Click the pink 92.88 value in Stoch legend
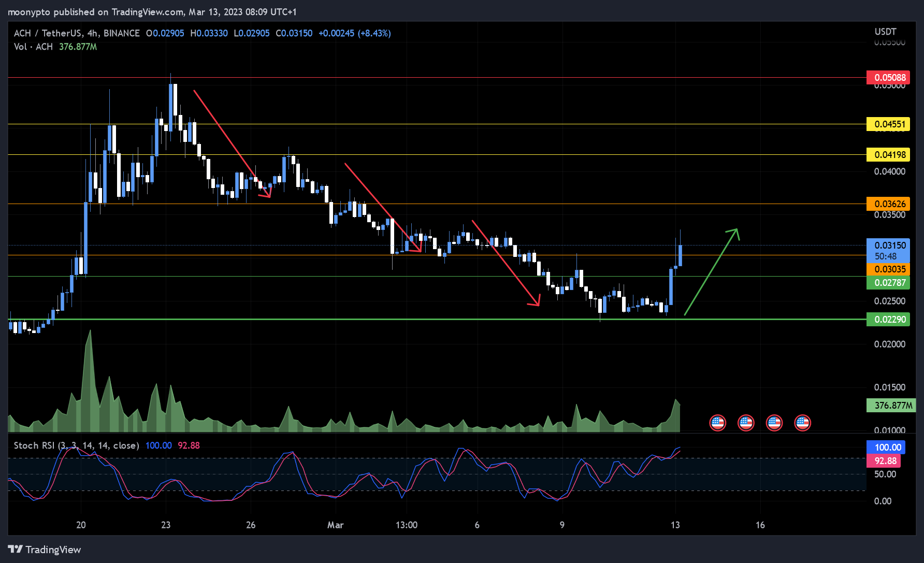924x563 pixels. click(x=189, y=445)
